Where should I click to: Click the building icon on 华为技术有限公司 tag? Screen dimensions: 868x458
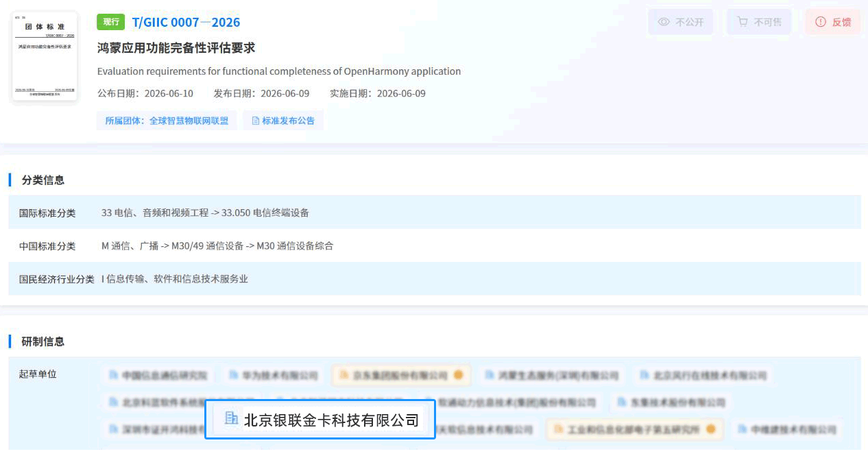click(x=234, y=375)
